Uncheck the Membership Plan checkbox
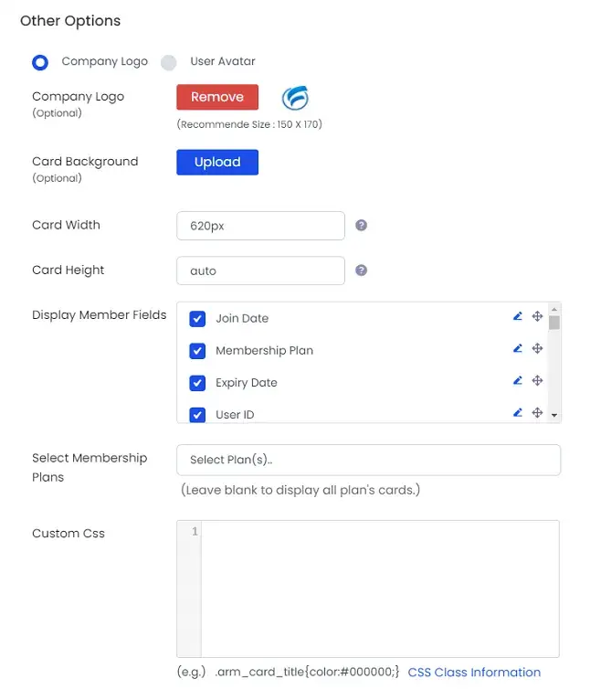The height and width of the screenshot is (700, 590). (x=197, y=351)
